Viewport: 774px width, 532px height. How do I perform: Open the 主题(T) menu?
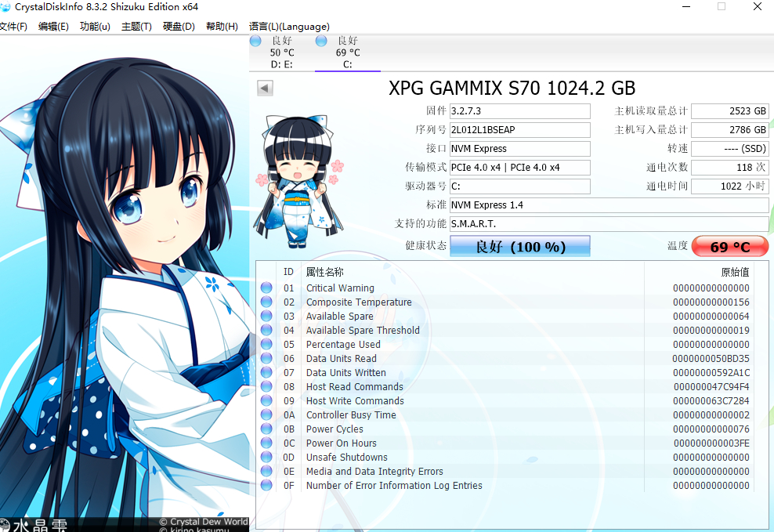click(x=136, y=27)
